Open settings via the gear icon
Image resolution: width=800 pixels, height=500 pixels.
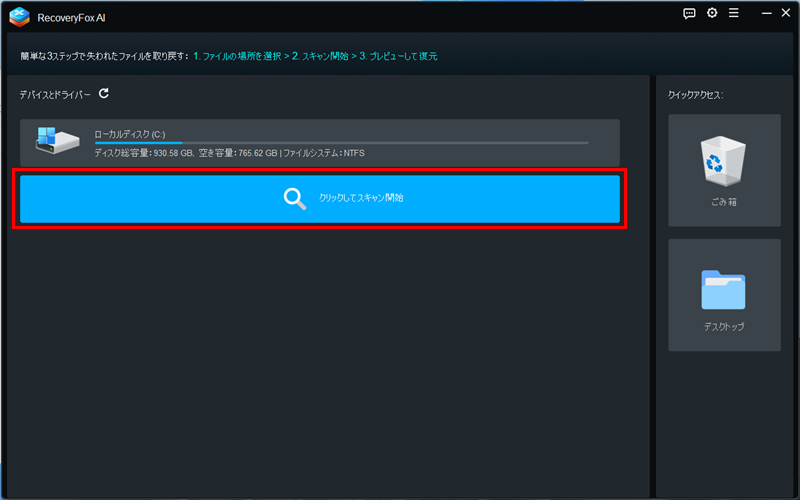point(712,13)
